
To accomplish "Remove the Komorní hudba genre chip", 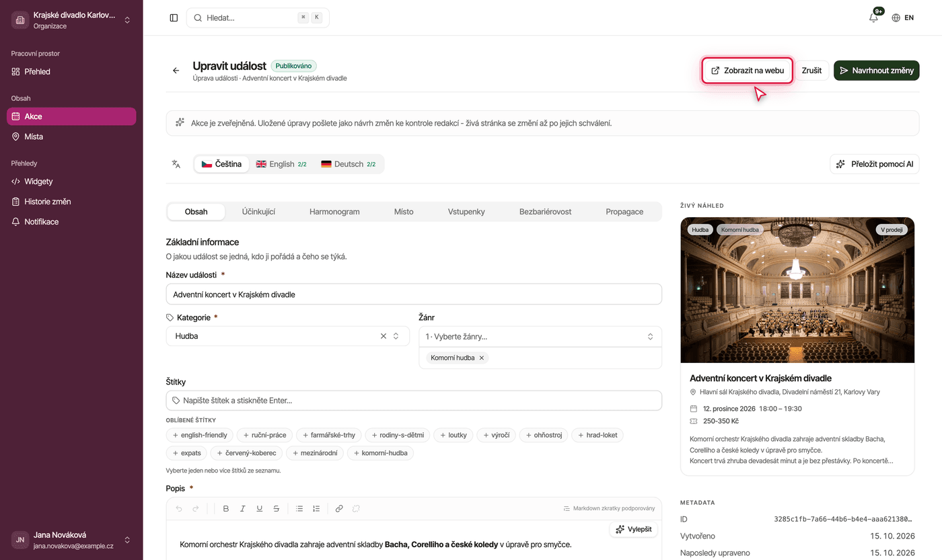I will pos(482,358).
